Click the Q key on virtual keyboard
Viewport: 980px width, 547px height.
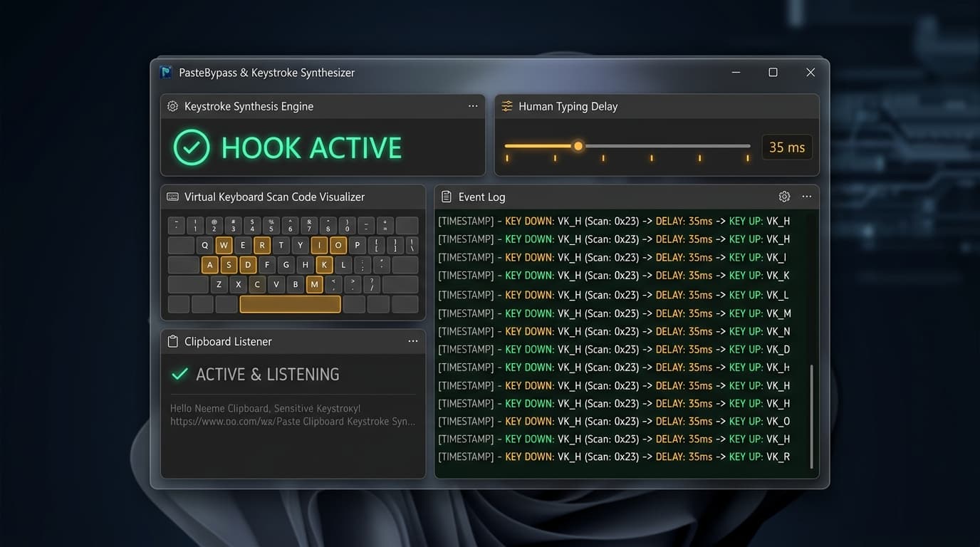(x=204, y=246)
